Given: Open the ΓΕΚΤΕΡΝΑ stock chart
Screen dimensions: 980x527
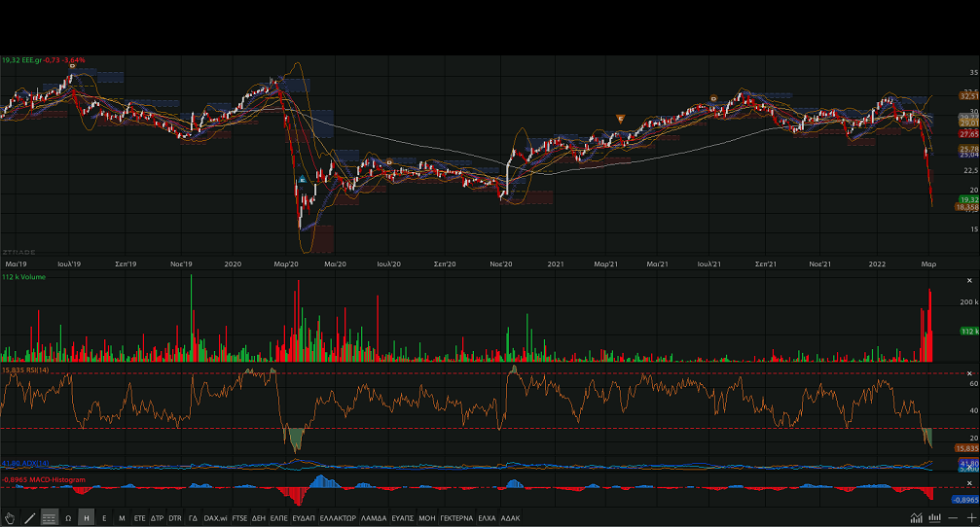Looking at the screenshot, I should coord(456,518).
